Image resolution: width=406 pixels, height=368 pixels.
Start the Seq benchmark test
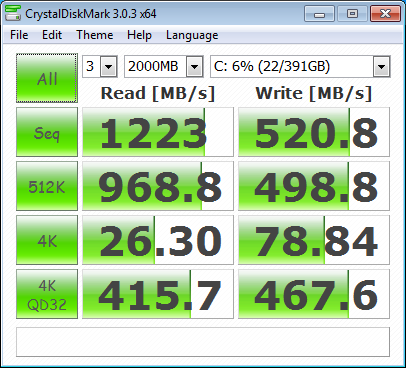pos(47,132)
